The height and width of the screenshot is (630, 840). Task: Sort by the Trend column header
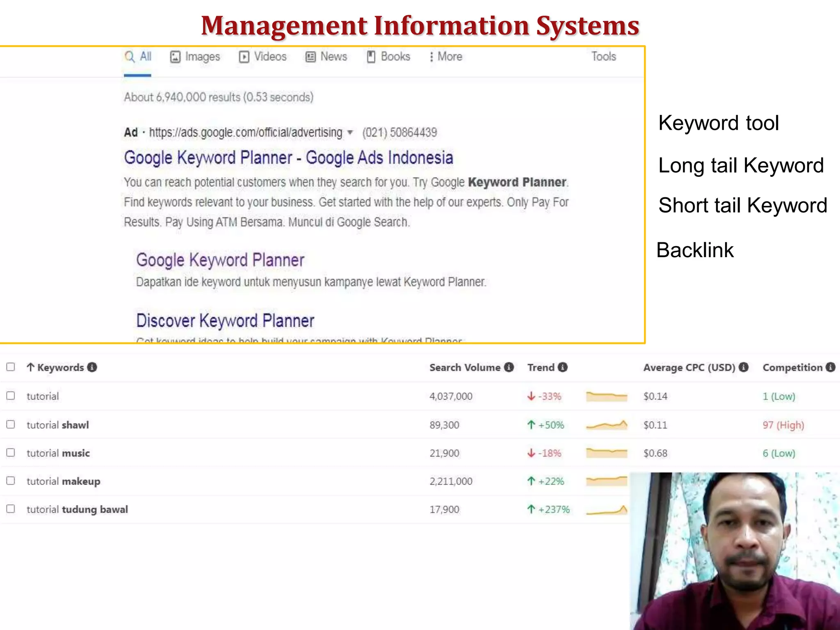coord(541,367)
